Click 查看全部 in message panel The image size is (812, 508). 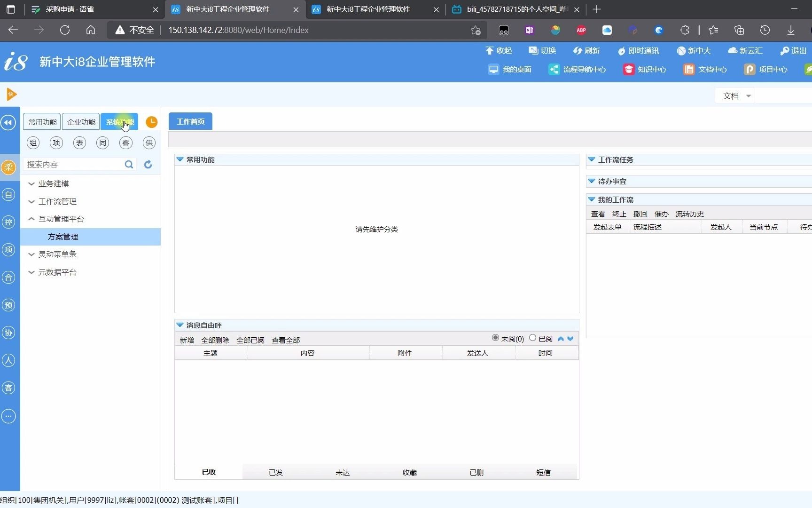[286, 340]
